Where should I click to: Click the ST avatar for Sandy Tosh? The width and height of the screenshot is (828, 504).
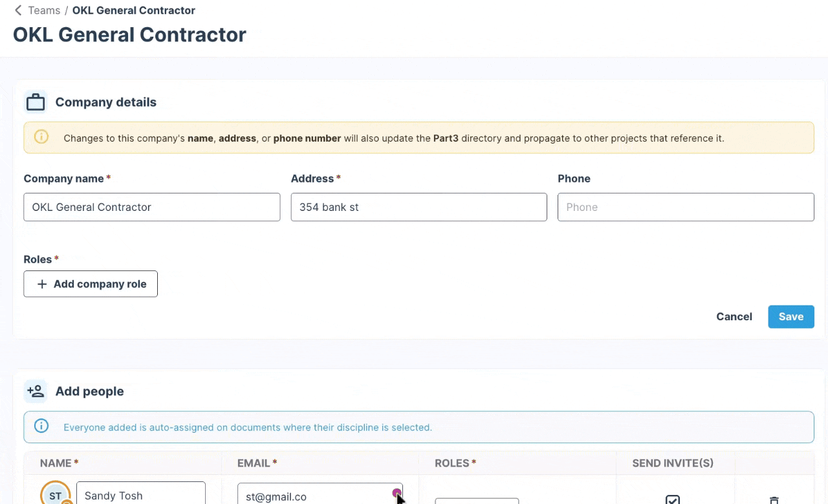(x=56, y=494)
